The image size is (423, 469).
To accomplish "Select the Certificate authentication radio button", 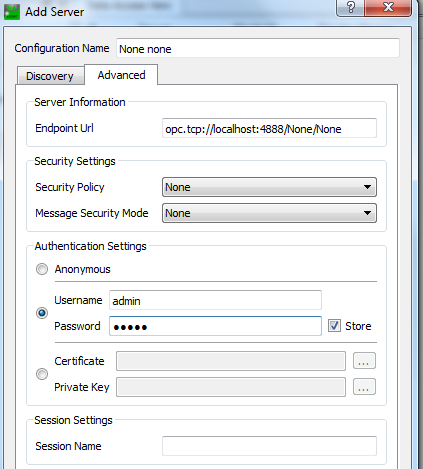I will (42, 374).
